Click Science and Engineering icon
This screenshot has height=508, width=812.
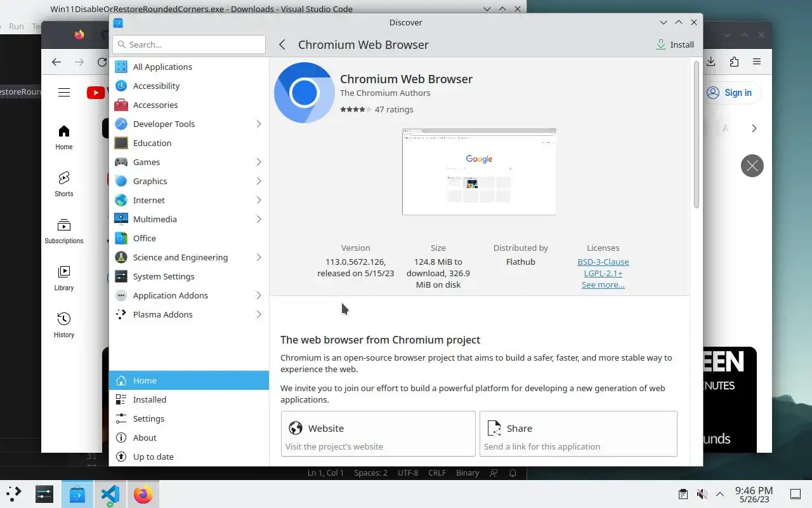(x=121, y=257)
